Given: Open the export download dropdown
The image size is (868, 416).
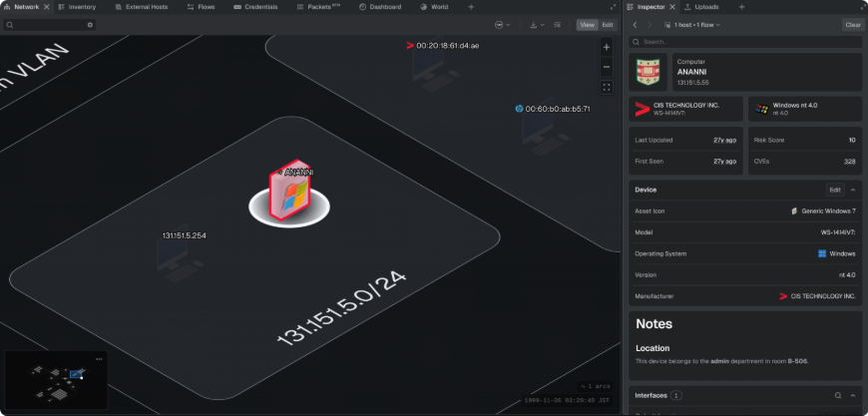Looking at the screenshot, I should point(537,25).
